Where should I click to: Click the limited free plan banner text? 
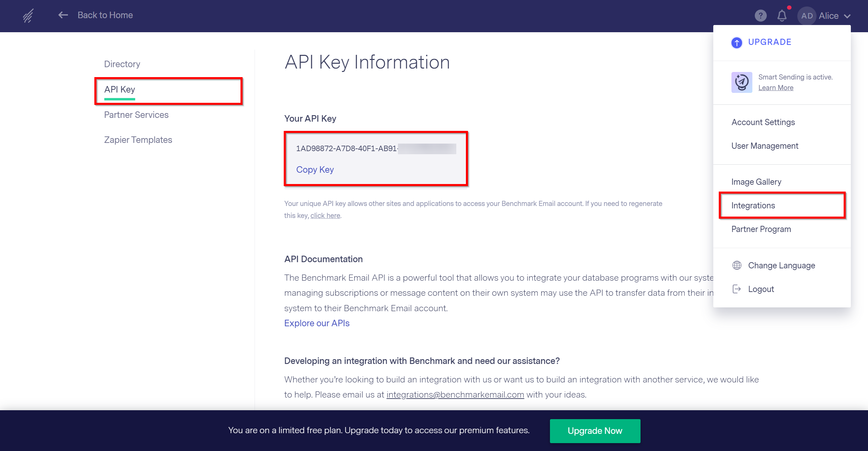(379, 430)
